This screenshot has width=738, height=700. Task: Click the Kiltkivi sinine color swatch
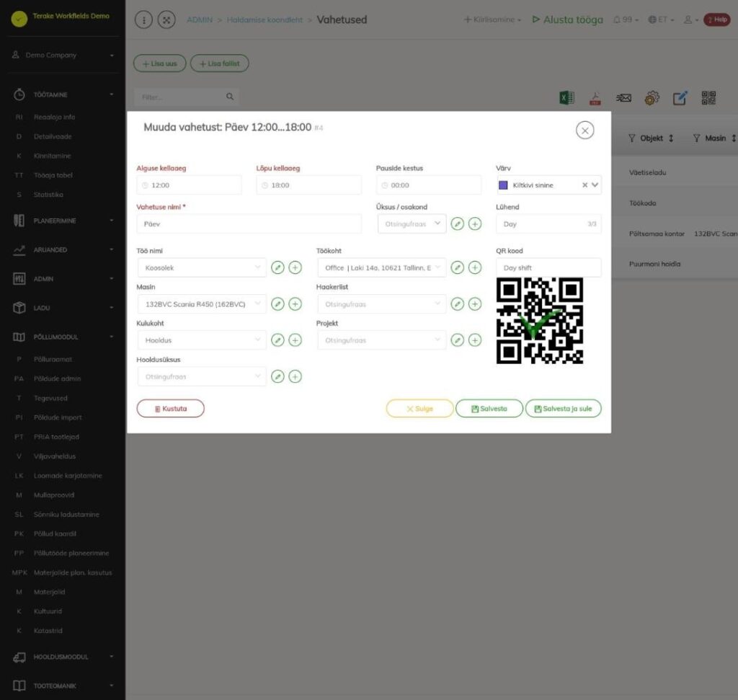(503, 185)
